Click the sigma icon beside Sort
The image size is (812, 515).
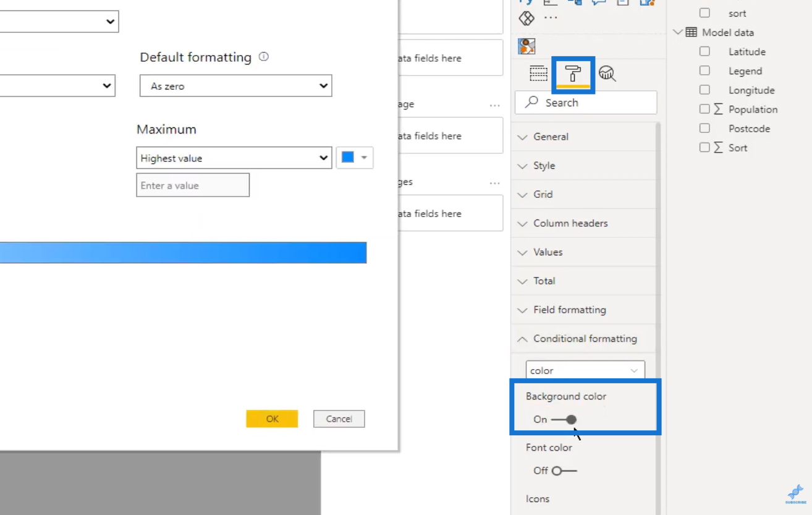coord(718,148)
